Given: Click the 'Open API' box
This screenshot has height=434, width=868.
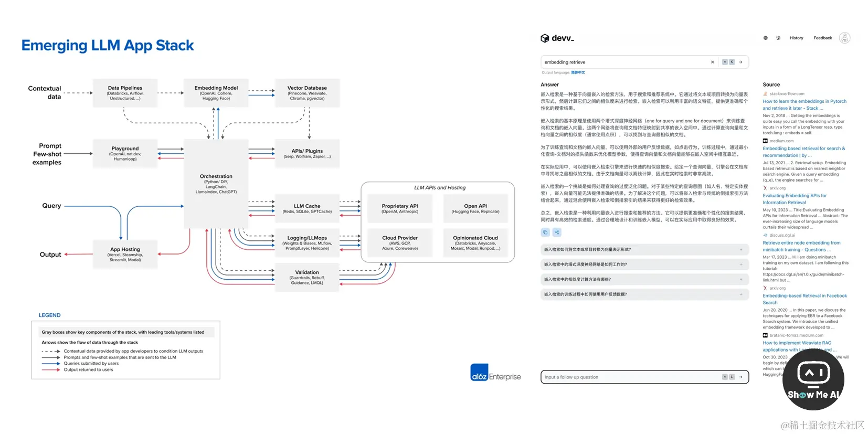Looking at the screenshot, I should click(475, 208).
